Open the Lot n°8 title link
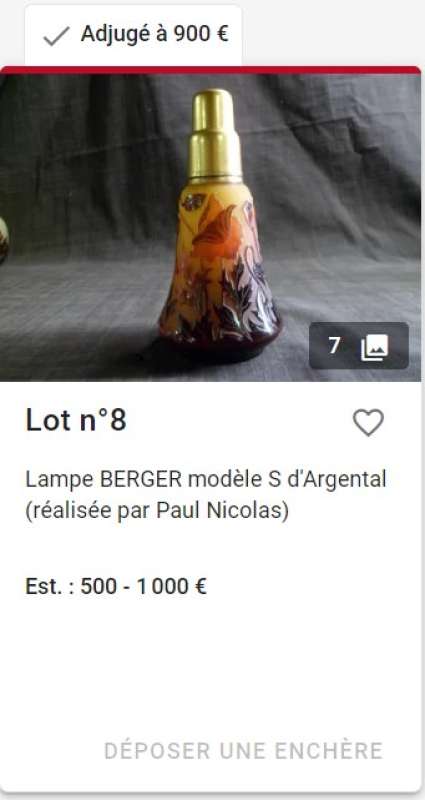The height and width of the screenshot is (800, 425). [76, 421]
